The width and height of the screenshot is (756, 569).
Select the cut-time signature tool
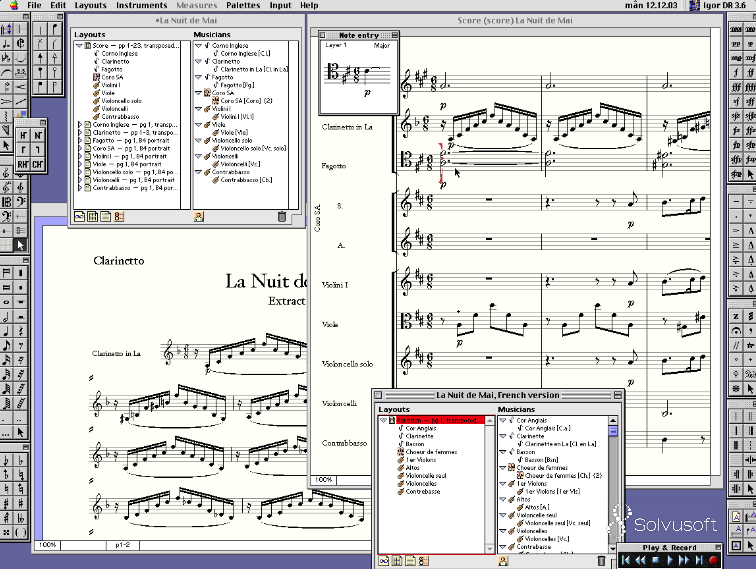(20, 43)
